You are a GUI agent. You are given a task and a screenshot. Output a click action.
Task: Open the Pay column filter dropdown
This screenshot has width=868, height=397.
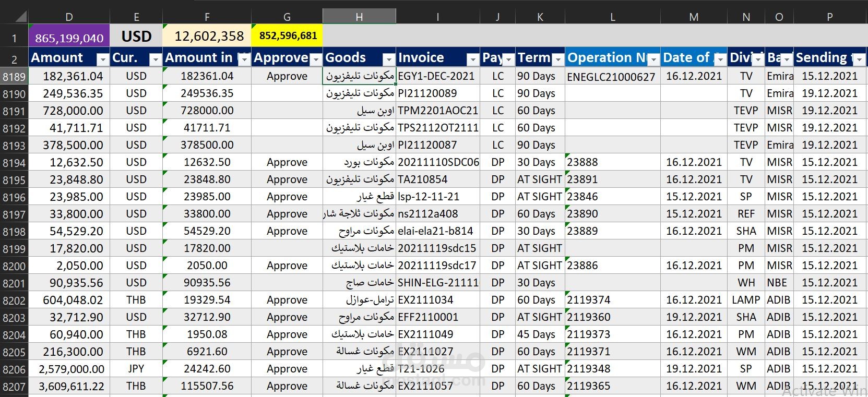(508, 59)
